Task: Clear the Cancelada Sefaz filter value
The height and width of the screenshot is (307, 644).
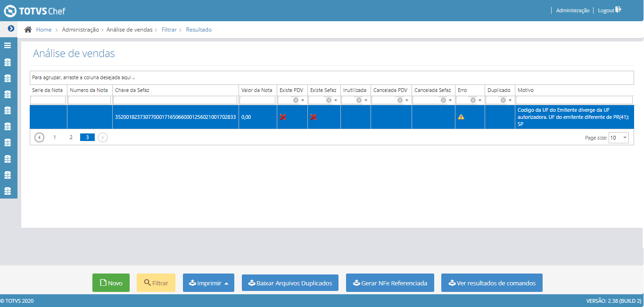Action: point(443,100)
